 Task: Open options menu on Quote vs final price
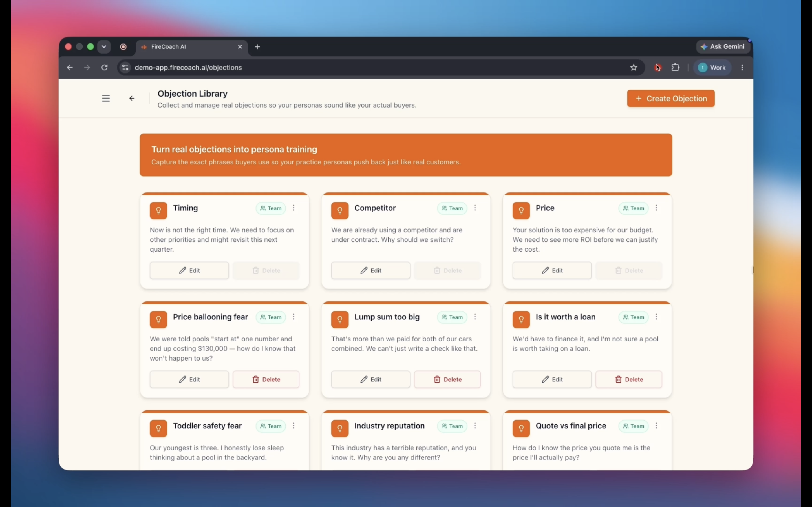pyautogui.click(x=656, y=426)
